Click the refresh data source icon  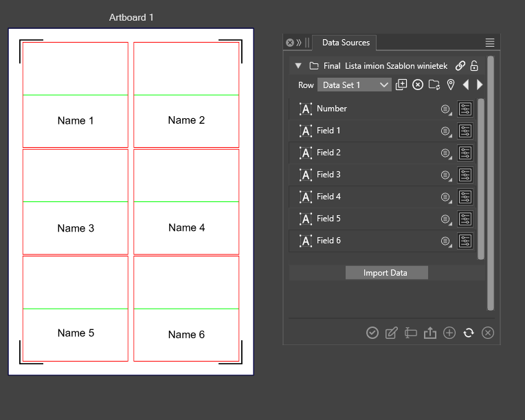469,333
